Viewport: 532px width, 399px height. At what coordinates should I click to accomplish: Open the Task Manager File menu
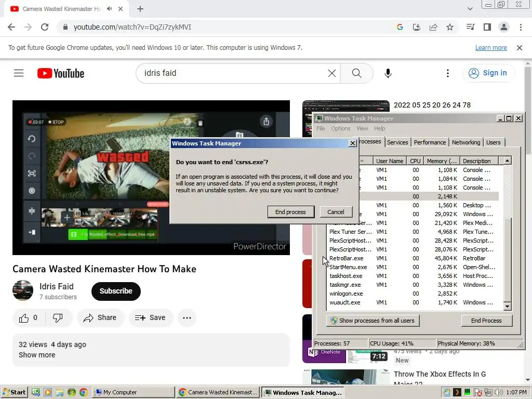point(321,128)
